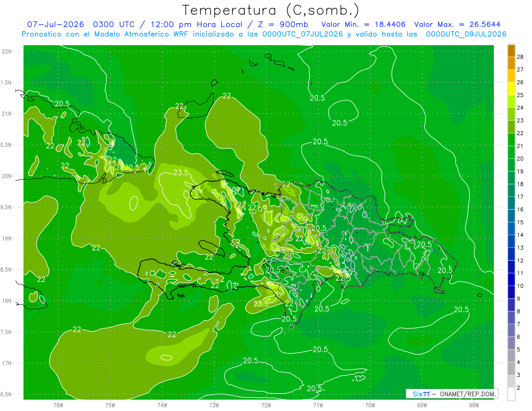Viewport: 532px width, 411px height.
Task: Click the 'Temperatura (C,somb.)' map title
Action: tap(270, 10)
